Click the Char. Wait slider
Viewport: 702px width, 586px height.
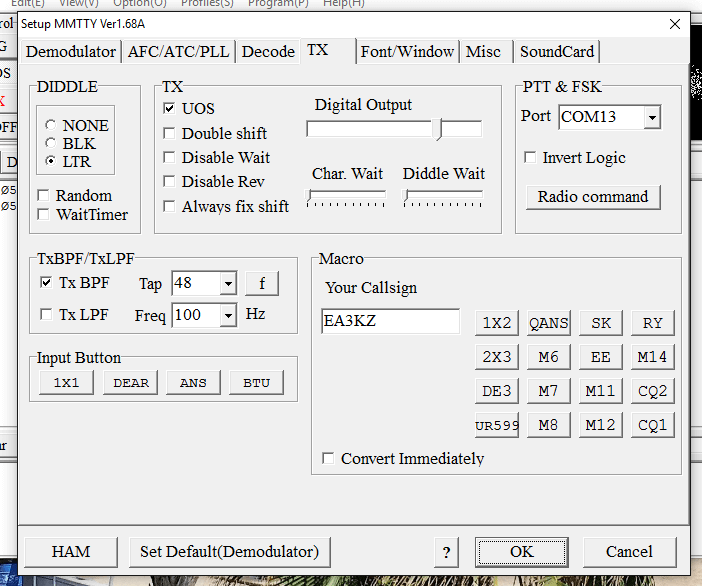point(346,197)
